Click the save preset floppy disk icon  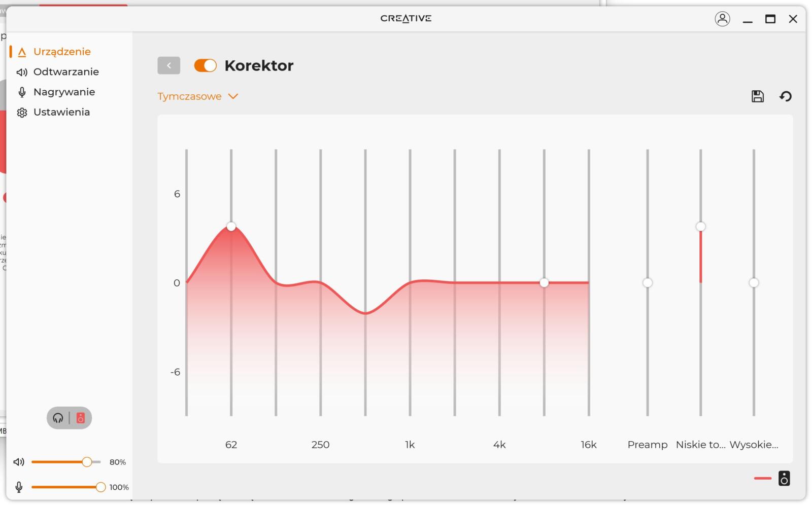(x=758, y=96)
